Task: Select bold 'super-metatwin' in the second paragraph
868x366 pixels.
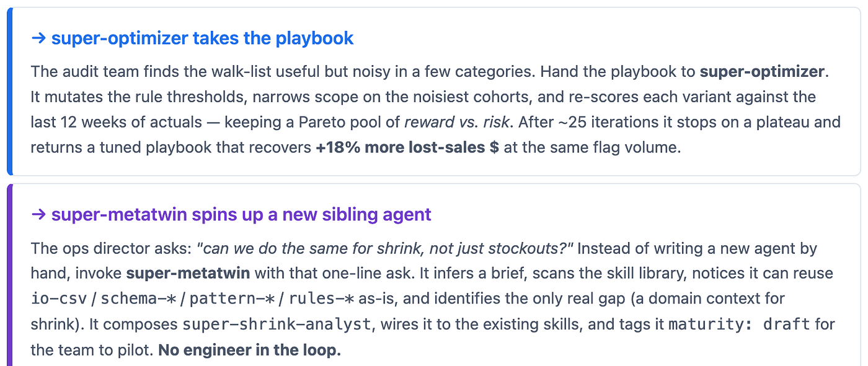Action: [x=188, y=273]
